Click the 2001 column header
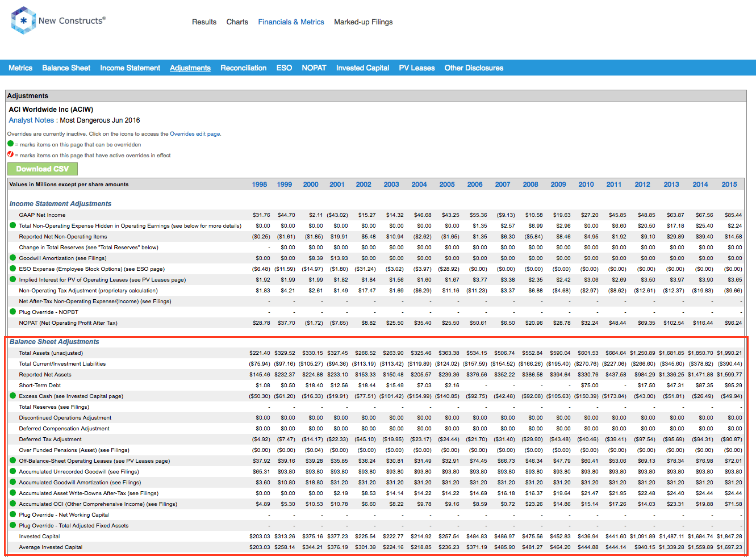Image resolution: width=756 pixels, height=557 pixels. pos(337,185)
